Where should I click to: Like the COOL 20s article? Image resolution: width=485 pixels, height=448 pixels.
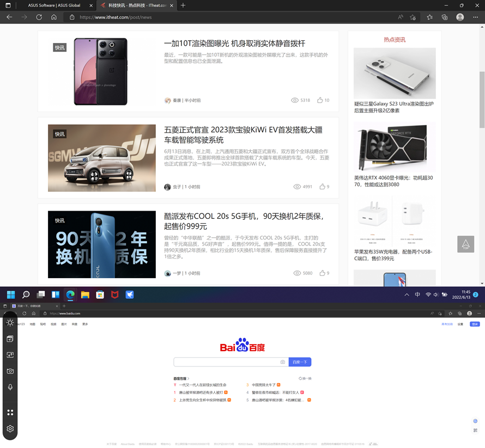pyautogui.click(x=322, y=273)
